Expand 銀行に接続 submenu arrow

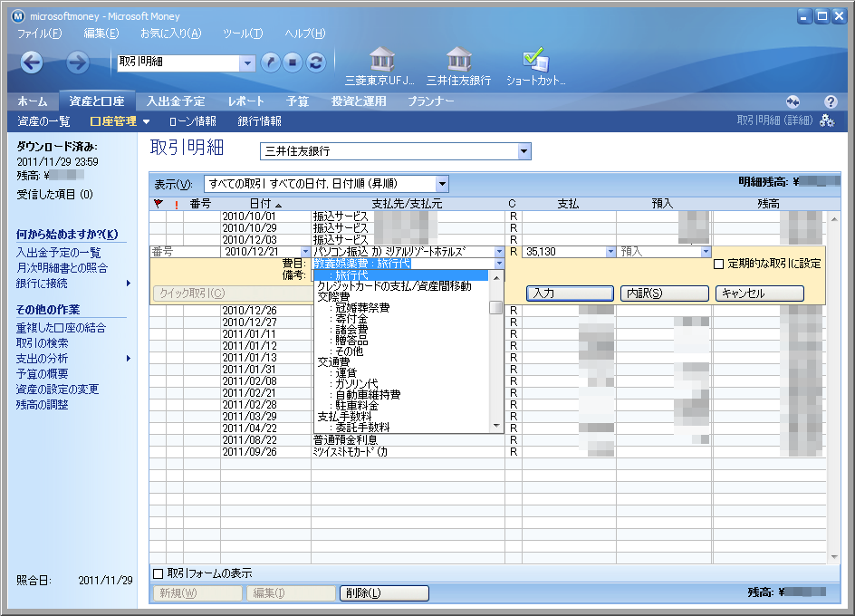129,284
